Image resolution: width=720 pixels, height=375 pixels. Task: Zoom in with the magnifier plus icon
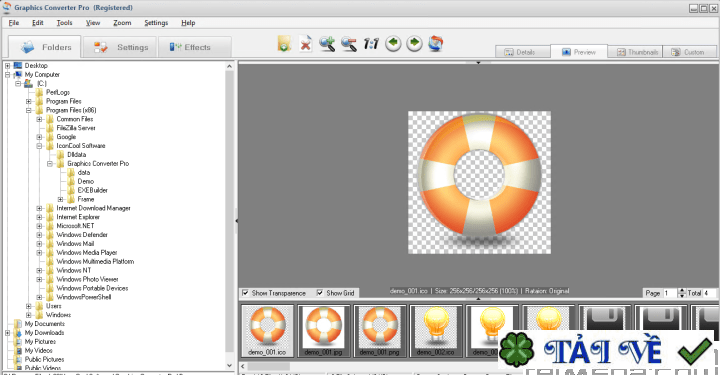coord(327,44)
